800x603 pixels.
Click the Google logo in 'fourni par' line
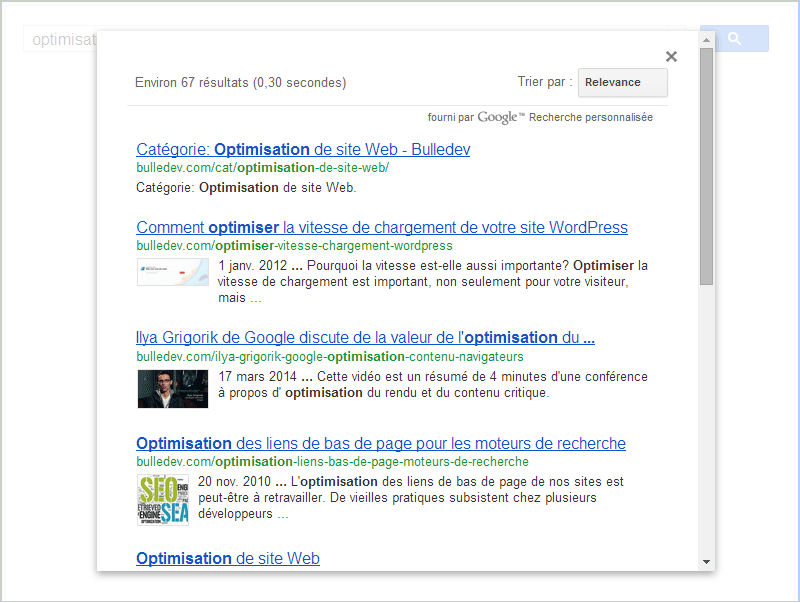point(501,118)
